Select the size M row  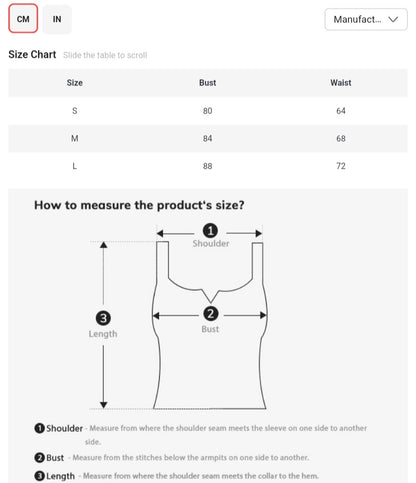point(208,138)
